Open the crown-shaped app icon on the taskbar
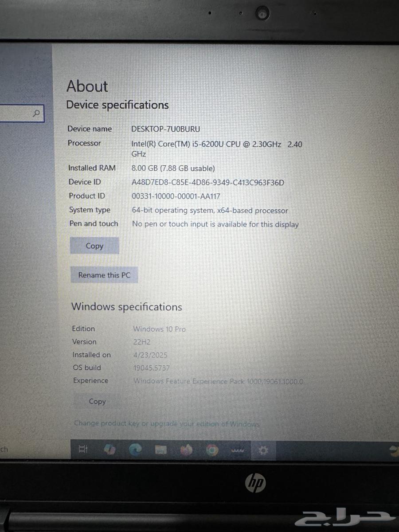This screenshot has height=532, width=399. [x=238, y=450]
